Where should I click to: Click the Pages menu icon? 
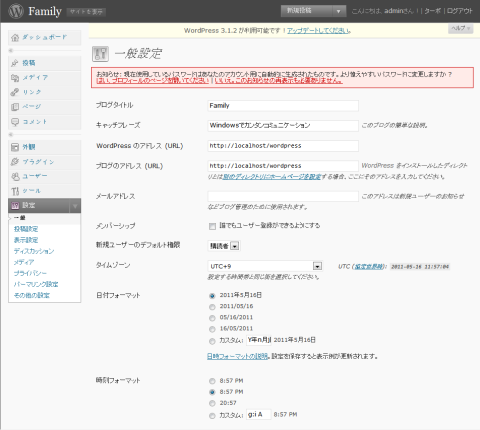coord(15,107)
